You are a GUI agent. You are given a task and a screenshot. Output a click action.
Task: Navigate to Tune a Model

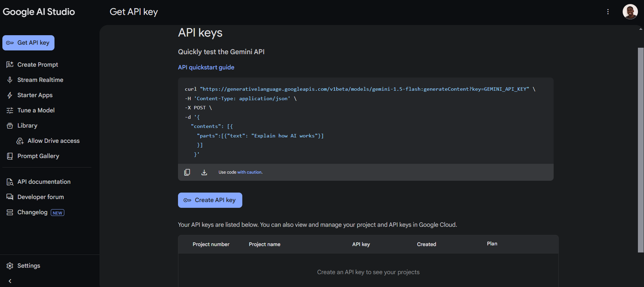pos(36,110)
